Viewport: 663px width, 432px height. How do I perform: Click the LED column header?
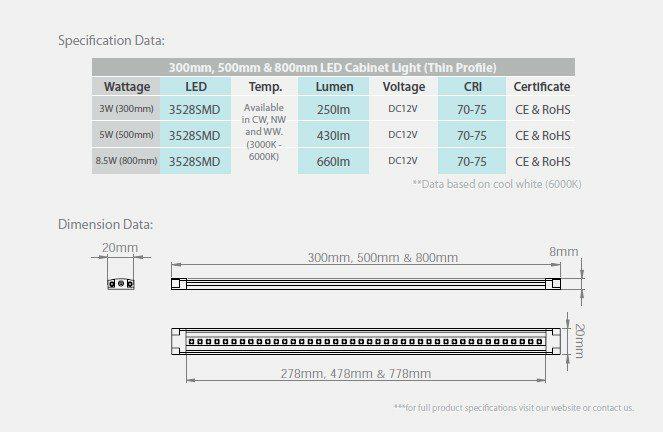tap(195, 87)
